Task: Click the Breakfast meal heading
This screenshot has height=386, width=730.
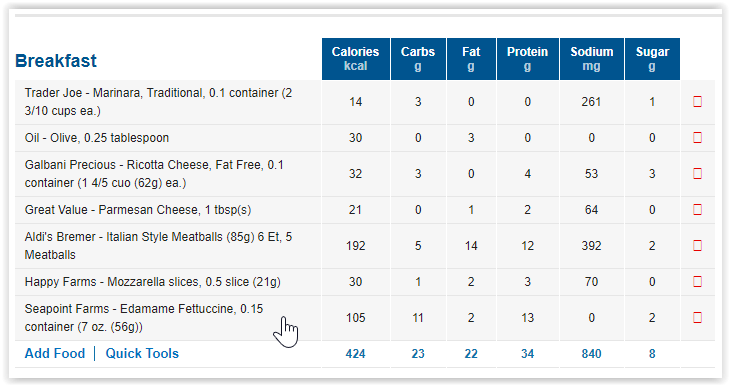Action: coord(56,61)
